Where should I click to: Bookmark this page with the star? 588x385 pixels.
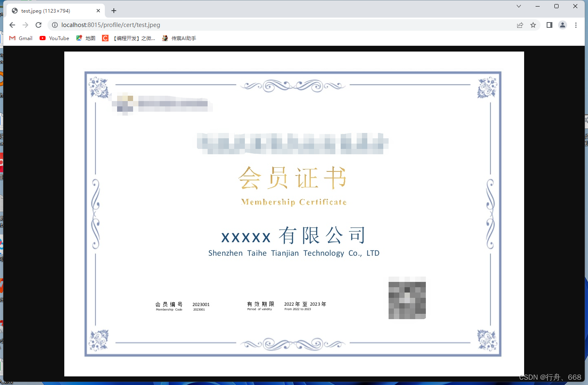[x=533, y=25]
